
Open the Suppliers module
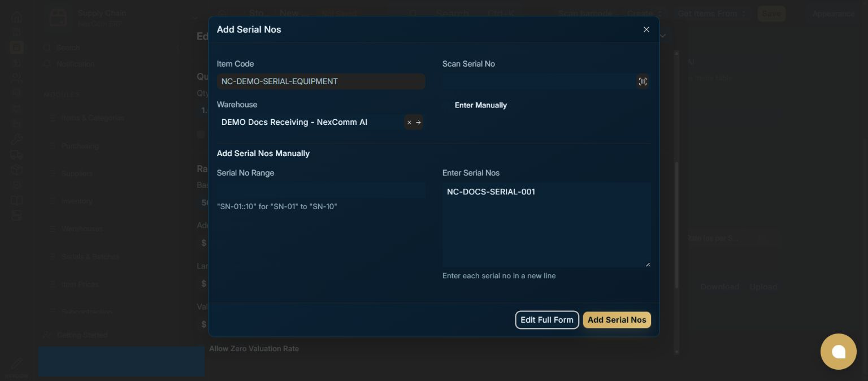(x=77, y=173)
